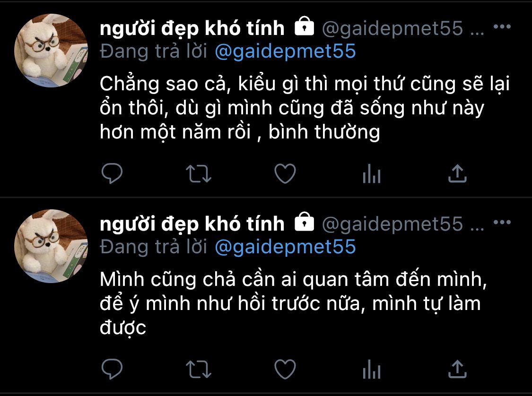Viewport: 532px width, 396px height.
Task: Open "người đẹp khó tính" profile from second tweet
Action: [x=192, y=224]
